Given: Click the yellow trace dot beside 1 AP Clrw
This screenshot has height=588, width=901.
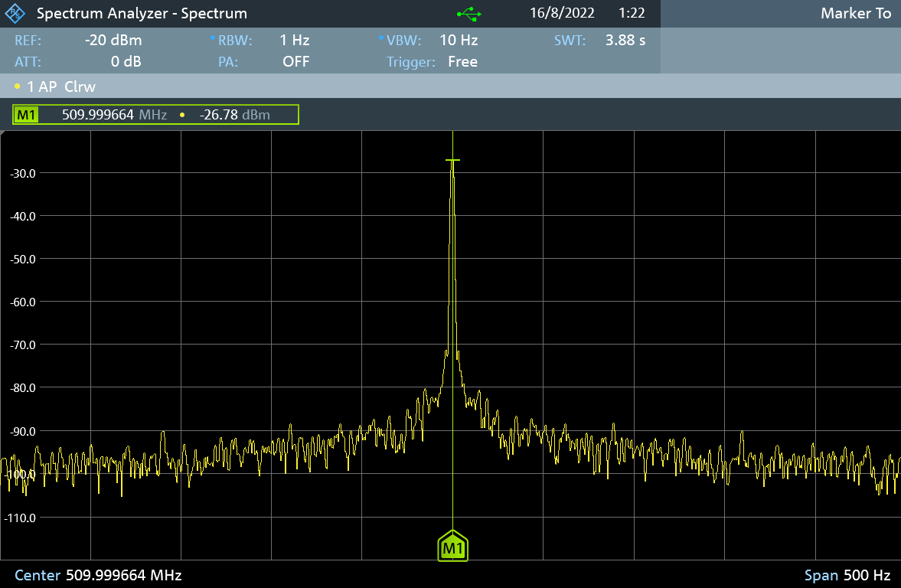Looking at the screenshot, I should [18, 87].
